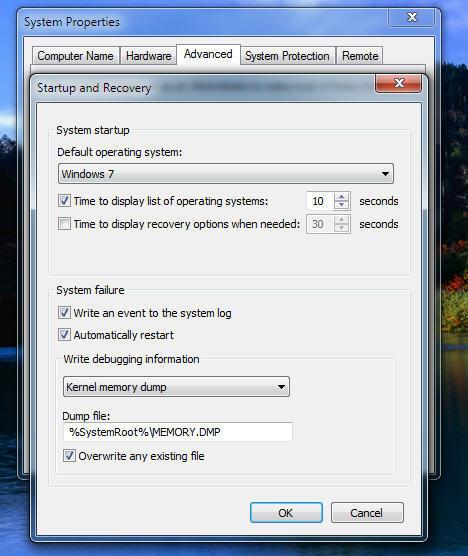Switch to the Computer Name tab
Viewport: 468px width, 556px height.
[76, 56]
